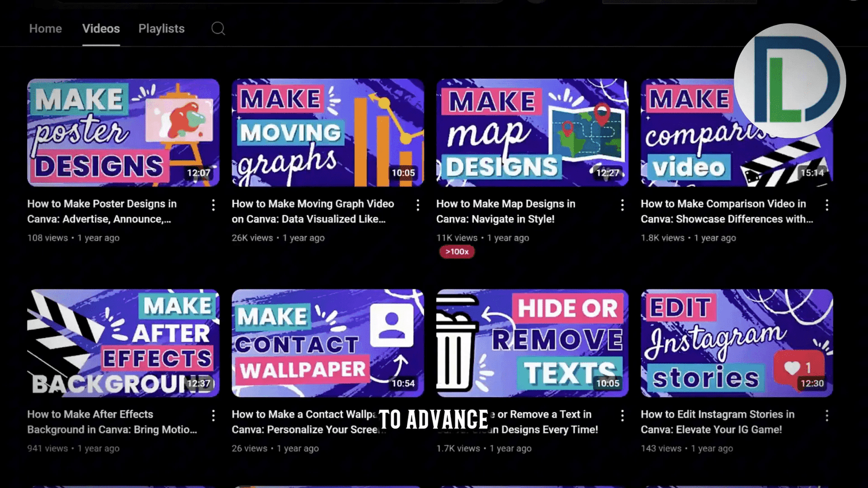Viewport: 868px width, 488px height.
Task: Click '11K views' under Map Designs video
Action: (457, 238)
